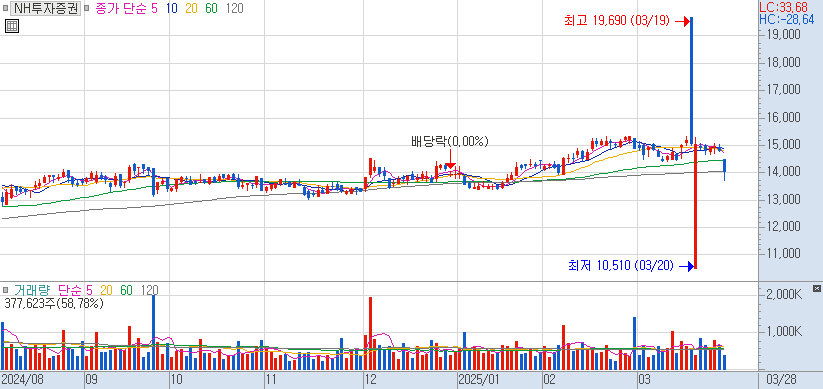Click the 09 month date axis label
823x389 pixels.
[93, 379]
